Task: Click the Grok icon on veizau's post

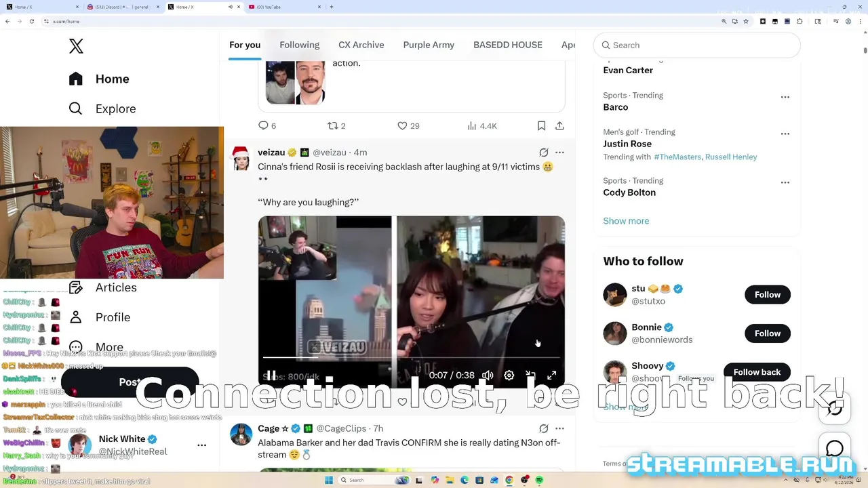Action: [543, 152]
